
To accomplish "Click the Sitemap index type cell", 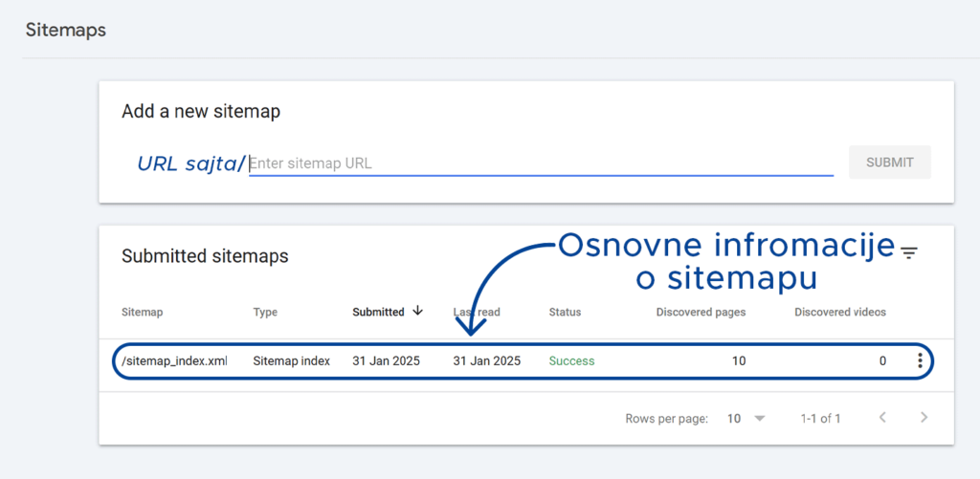I will pos(291,361).
